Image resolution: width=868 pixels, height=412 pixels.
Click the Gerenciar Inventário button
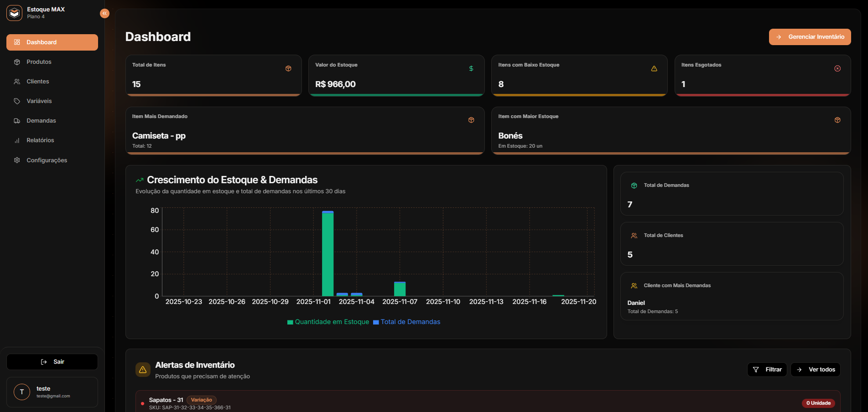[x=809, y=37]
